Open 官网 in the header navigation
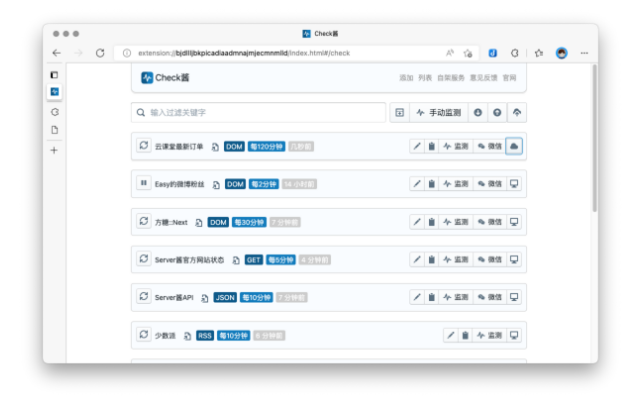 point(509,78)
